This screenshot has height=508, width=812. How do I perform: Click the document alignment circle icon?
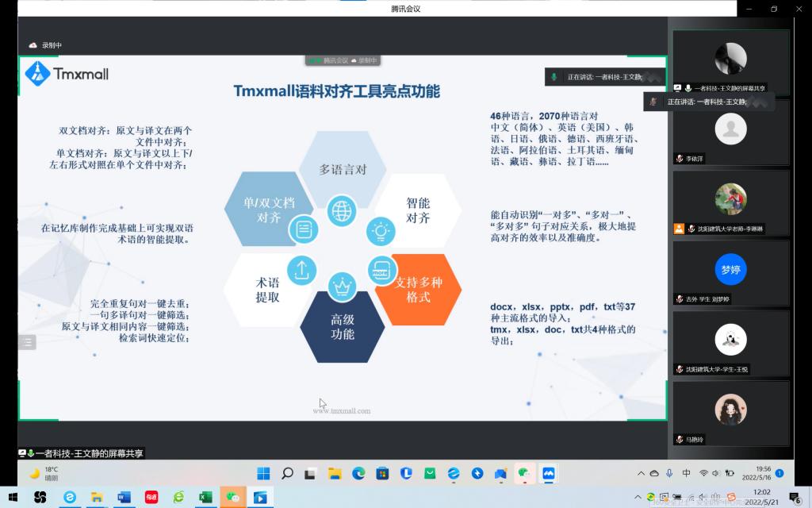click(304, 229)
